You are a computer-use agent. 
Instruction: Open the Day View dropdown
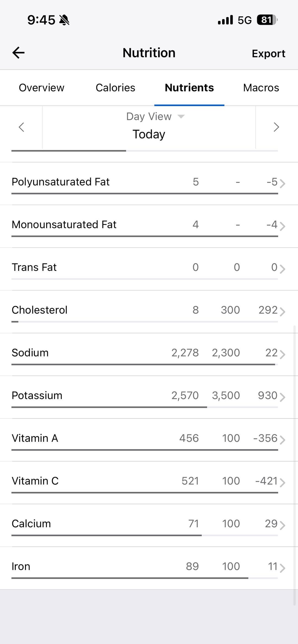point(155,117)
